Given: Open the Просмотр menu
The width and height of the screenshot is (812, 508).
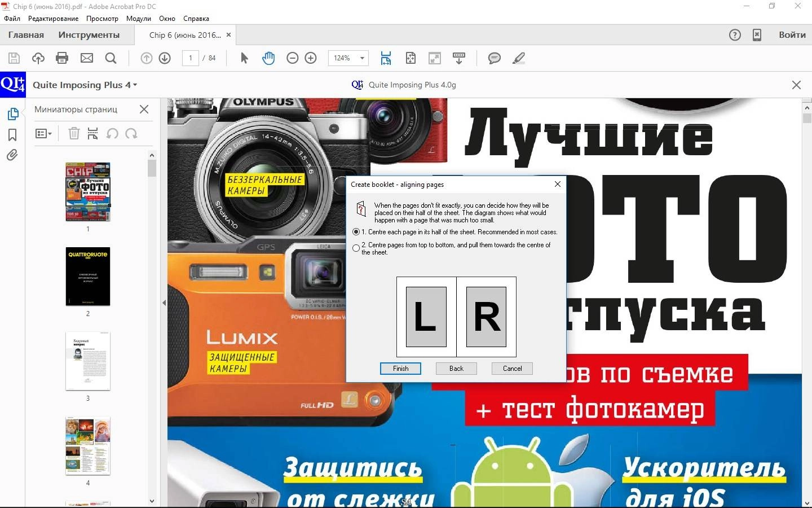Looking at the screenshot, I should tap(102, 19).
